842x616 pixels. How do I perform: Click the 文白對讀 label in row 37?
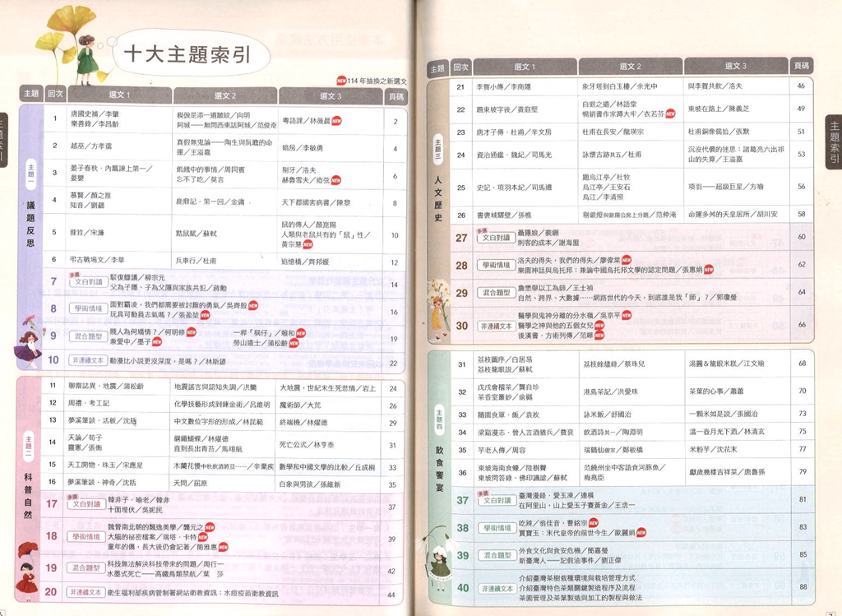coord(497,500)
